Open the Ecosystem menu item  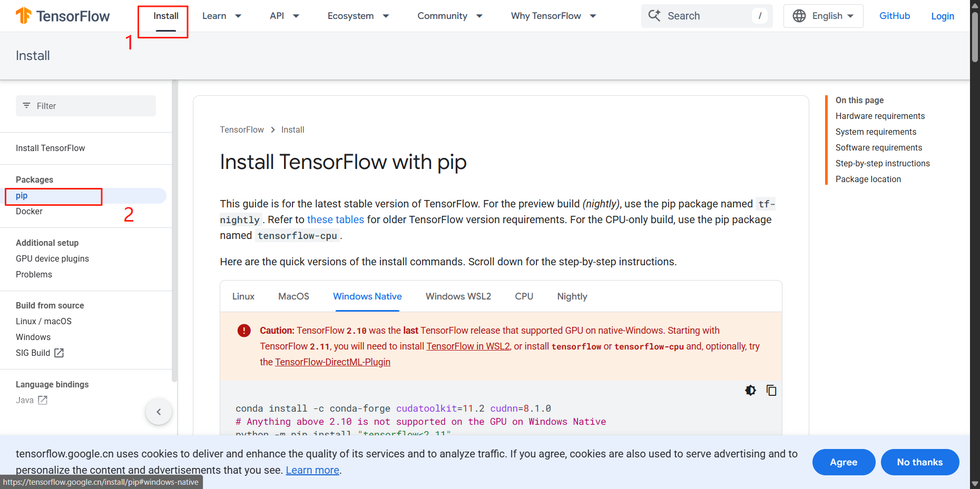point(351,16)
